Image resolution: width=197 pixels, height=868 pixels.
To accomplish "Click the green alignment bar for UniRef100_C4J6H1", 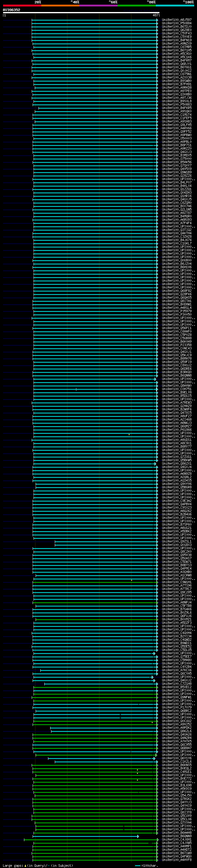I will [x=91, y=839].
